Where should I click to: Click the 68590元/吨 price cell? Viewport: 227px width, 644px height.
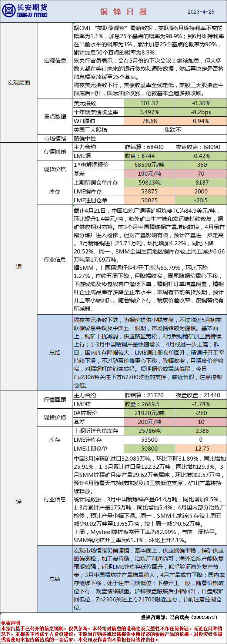149,165
